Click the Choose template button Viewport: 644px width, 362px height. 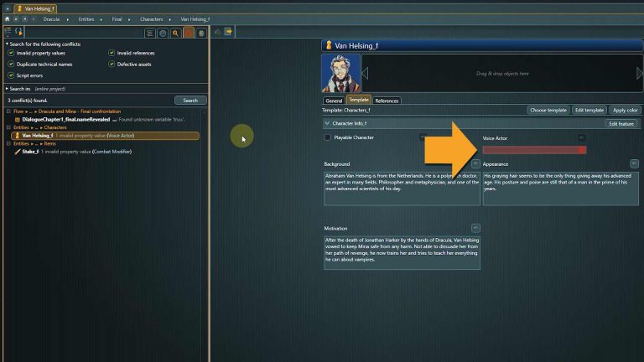tap(548, 110)
